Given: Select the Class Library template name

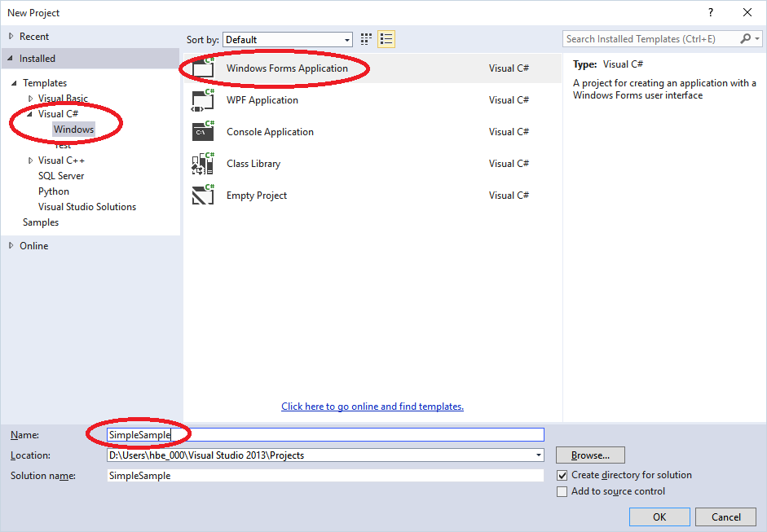Looking at the screenshot, I should coord(253,164).
